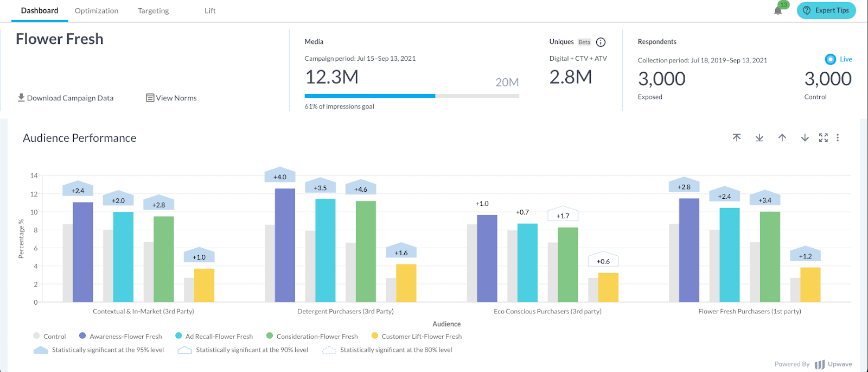868x372 pixels.
Task: Click the Percentage % axis title
Action: click(21, 238)
